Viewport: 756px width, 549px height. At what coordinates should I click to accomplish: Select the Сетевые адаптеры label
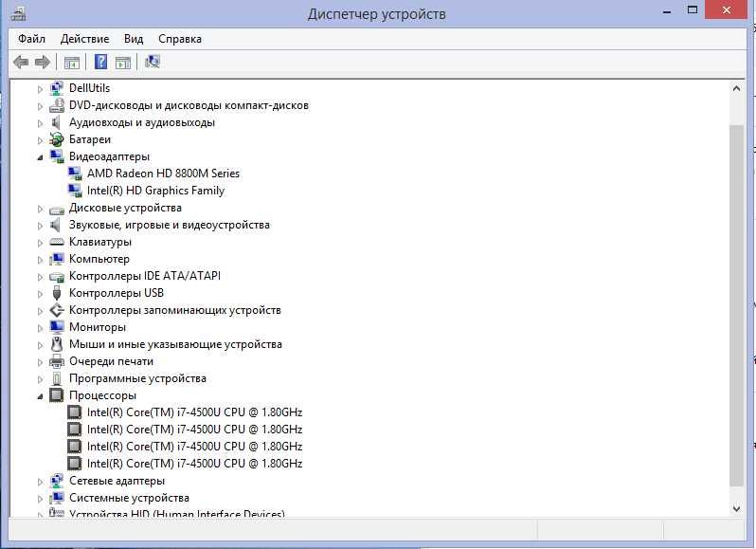point(117,481)
